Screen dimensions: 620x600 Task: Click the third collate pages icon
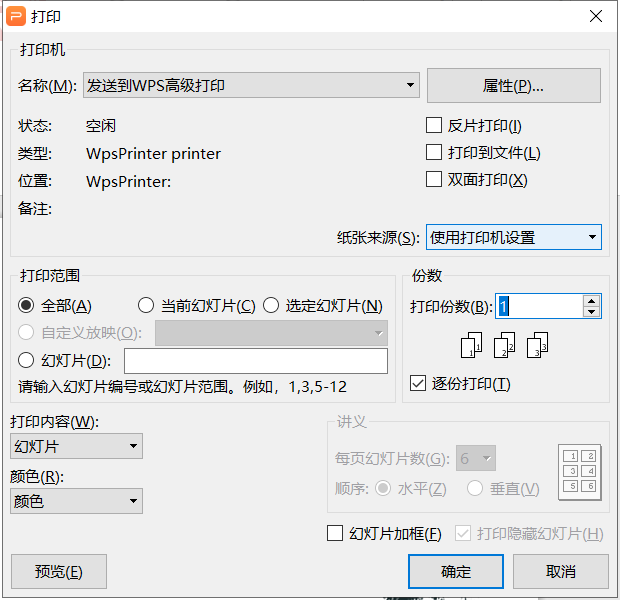pyautogui.click(x=537, y=345)
